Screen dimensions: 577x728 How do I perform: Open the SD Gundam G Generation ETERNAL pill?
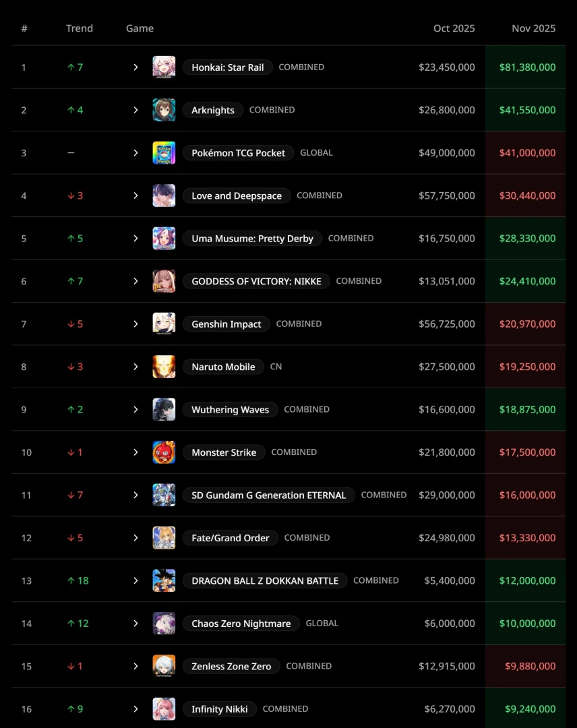[x=268, y=495]
